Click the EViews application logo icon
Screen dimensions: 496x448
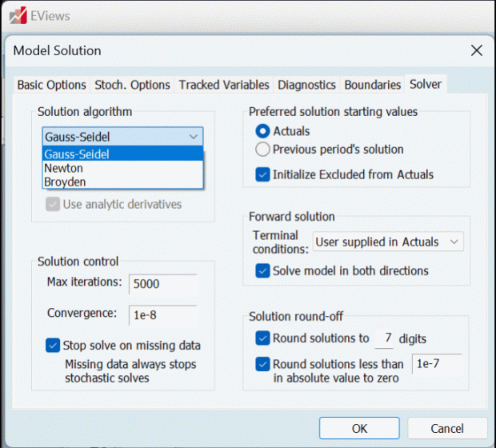click(14, 14)
